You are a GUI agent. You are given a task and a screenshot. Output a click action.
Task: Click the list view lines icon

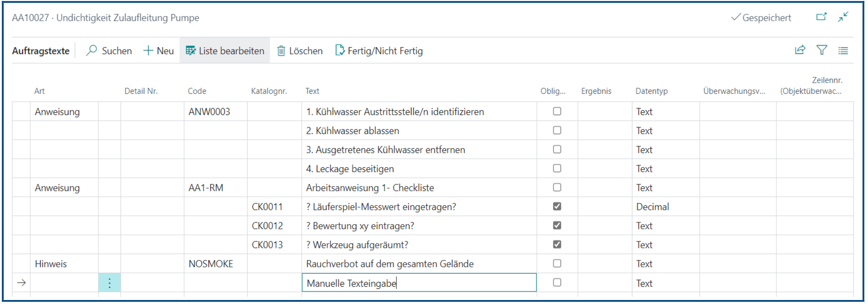click(x=843, y=51)
